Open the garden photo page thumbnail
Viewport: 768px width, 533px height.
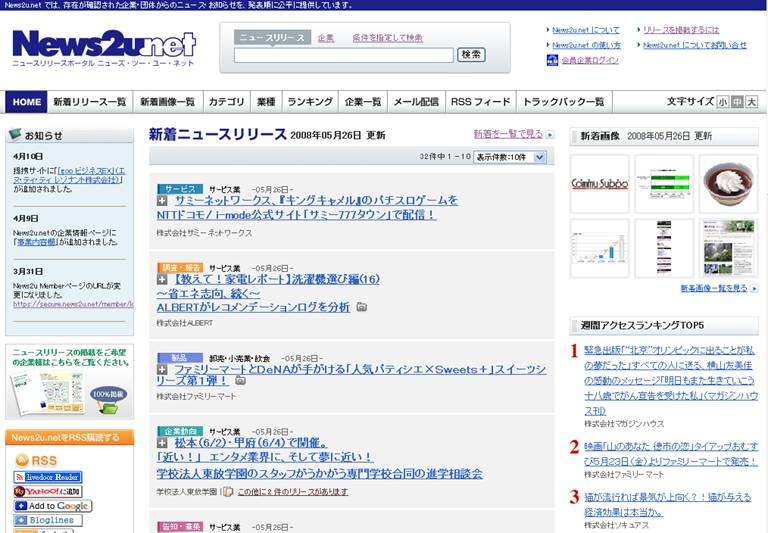click(728, 248)
